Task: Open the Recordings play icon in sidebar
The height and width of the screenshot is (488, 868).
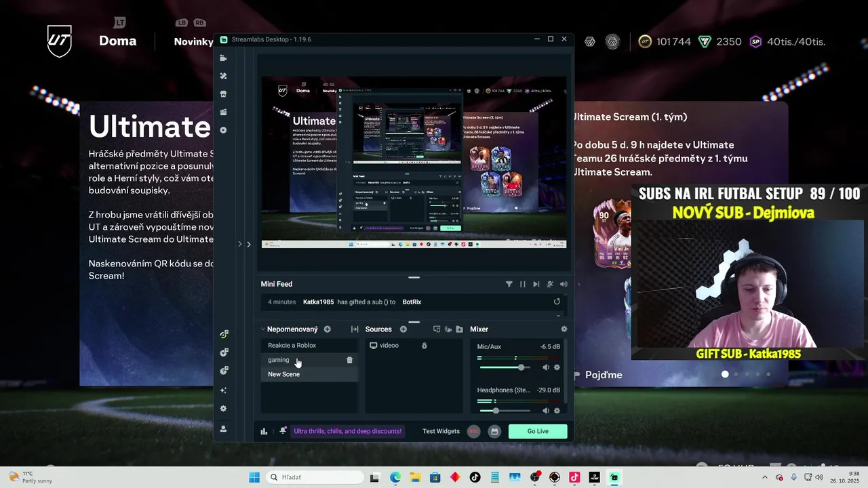Action: [x=223, y=130]
